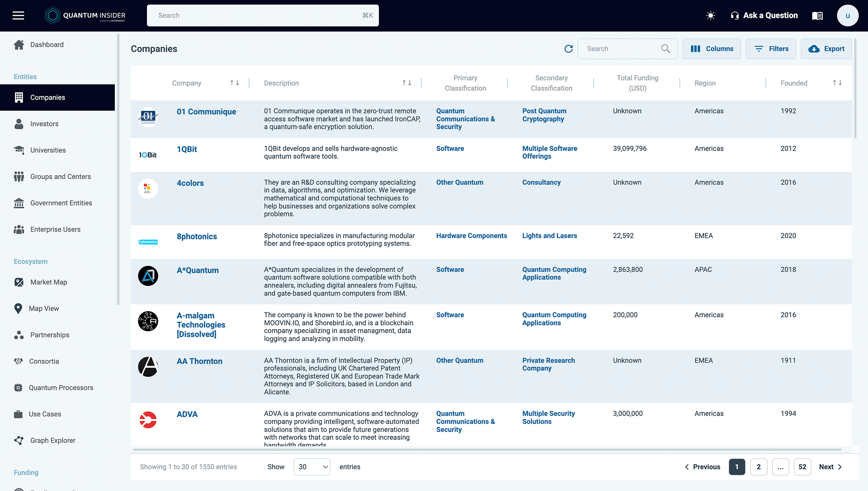Export the companies table
Viewport: 868px width, 491px height.
(826, 49)
